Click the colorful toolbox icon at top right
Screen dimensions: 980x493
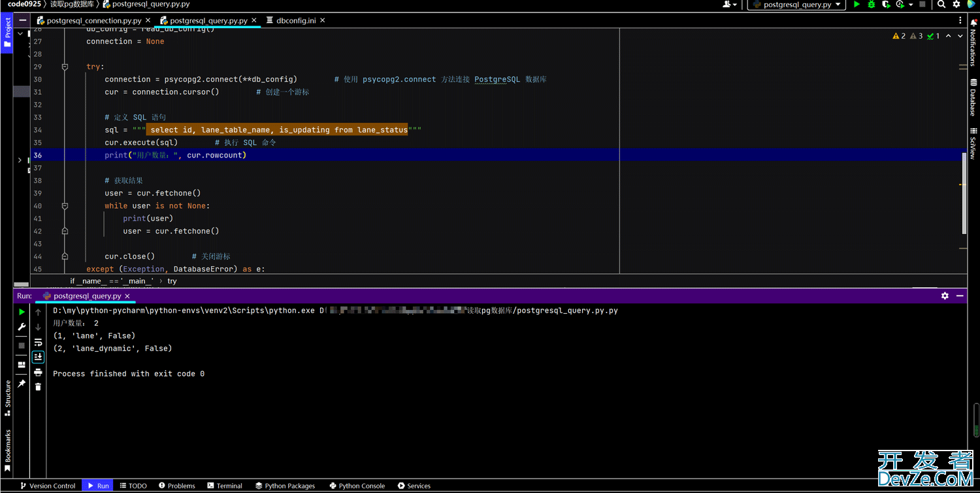pyautogui.click(x=972, y=4)
